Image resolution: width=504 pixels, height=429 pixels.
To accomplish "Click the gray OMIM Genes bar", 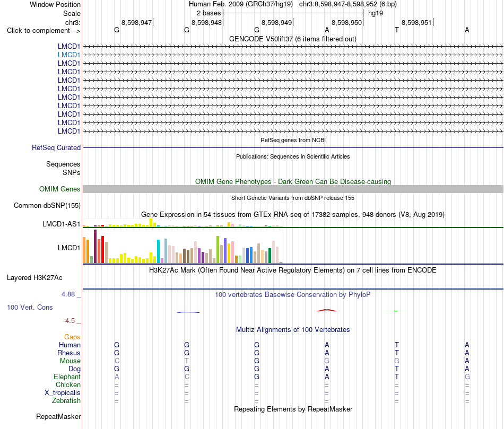I will click(293, 189).
